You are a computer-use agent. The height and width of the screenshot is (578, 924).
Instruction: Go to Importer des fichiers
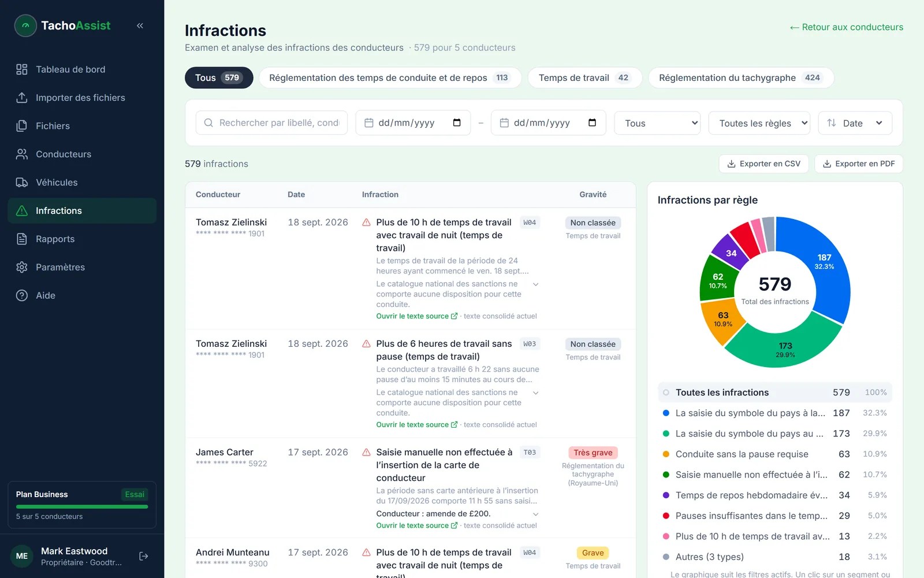82,98
